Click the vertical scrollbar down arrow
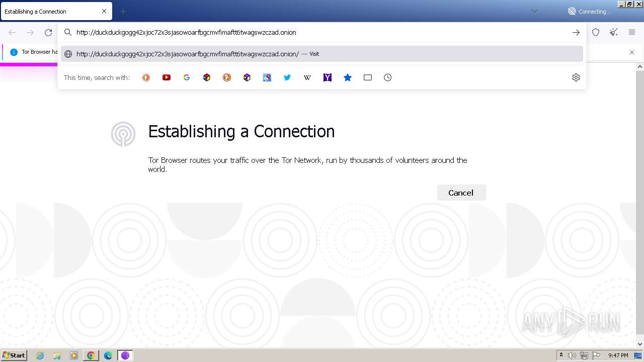Screen dimensions: 644x362 click(x=640, y=344)
